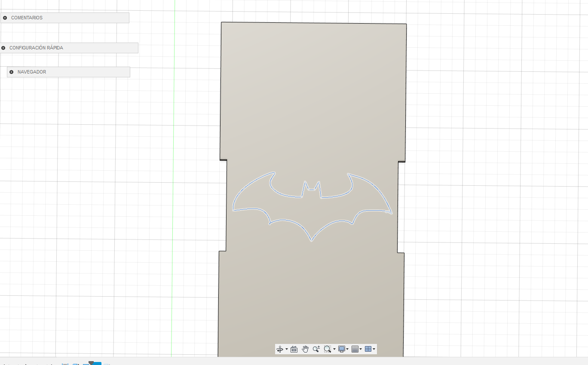588x365 pixels.
Task: Expand the Configuración Rápida plus icon
Action: 3,48
